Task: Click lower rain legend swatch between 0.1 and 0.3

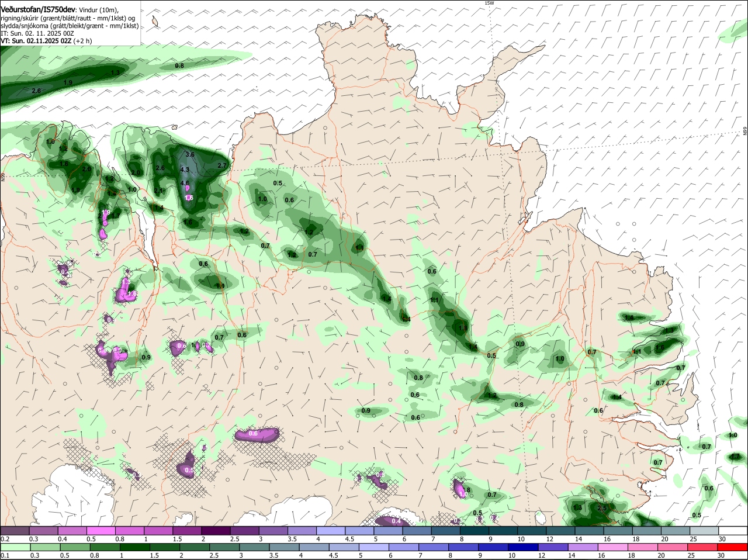Action: pyautogui.click(x=15, y=548)
